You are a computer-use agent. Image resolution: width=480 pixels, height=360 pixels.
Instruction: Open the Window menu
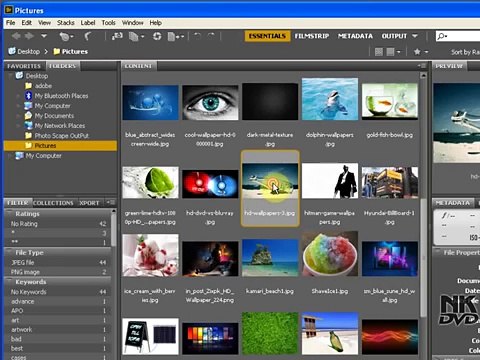(133, 23)
